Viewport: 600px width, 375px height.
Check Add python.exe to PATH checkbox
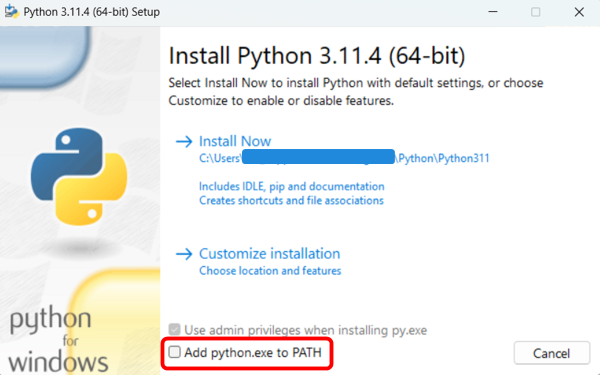pos(174,352)
